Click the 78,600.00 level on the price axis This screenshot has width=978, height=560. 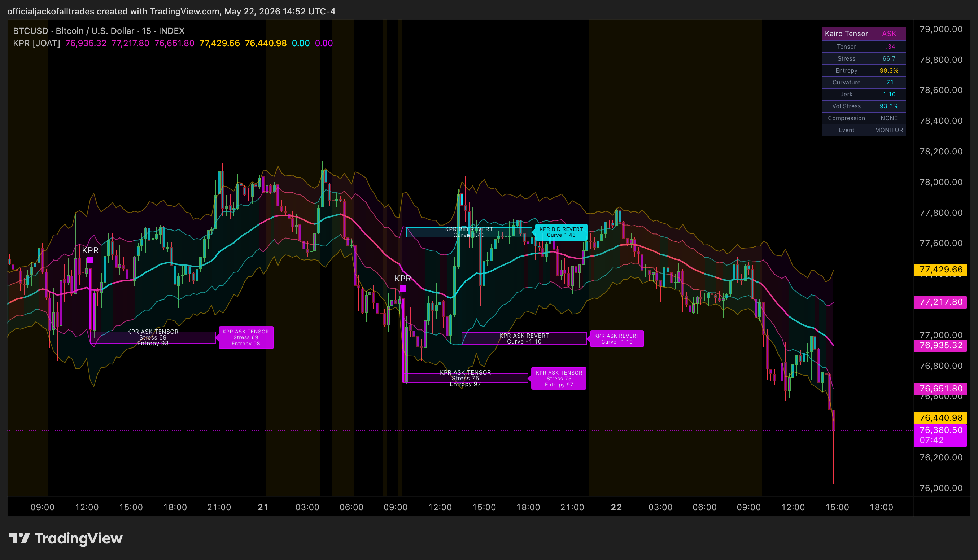point(941,90)
